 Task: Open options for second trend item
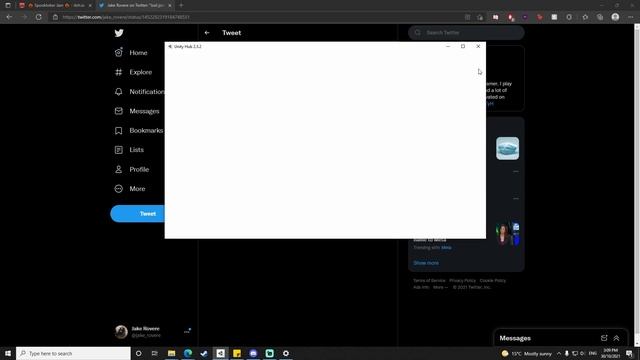(x=516, y=199)
